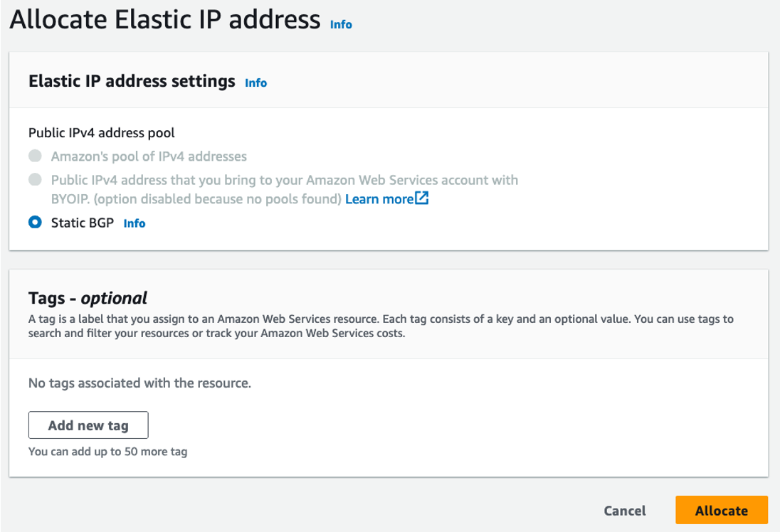View Info link next to Static BGP
Image resolution: width=780 pixels, height=532 pixels.
click(x=135, y=223)
